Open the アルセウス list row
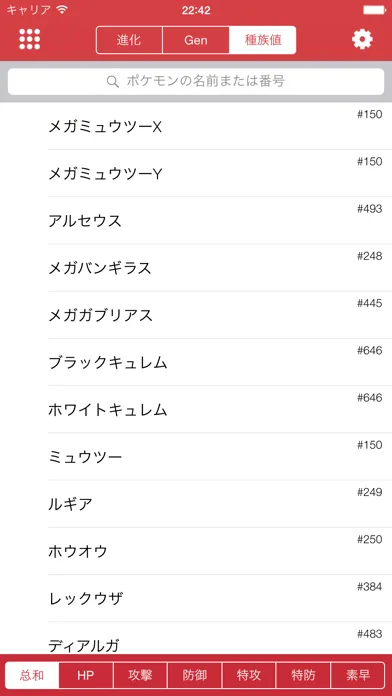This screenshot has width=392, height=696. point(196,221)
